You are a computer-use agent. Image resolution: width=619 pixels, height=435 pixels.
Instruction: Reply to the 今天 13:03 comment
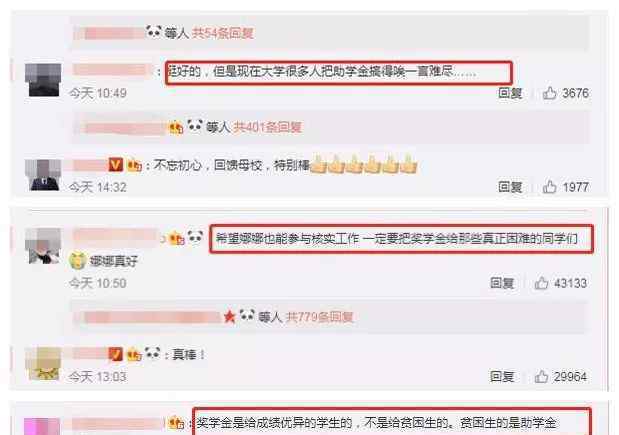(x=502, y=377)
